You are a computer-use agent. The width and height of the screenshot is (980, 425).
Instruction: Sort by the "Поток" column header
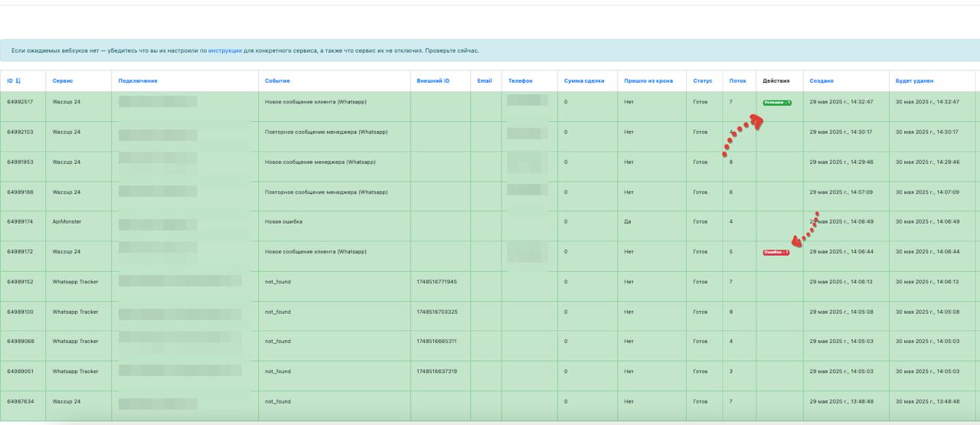tap(737, 81)
